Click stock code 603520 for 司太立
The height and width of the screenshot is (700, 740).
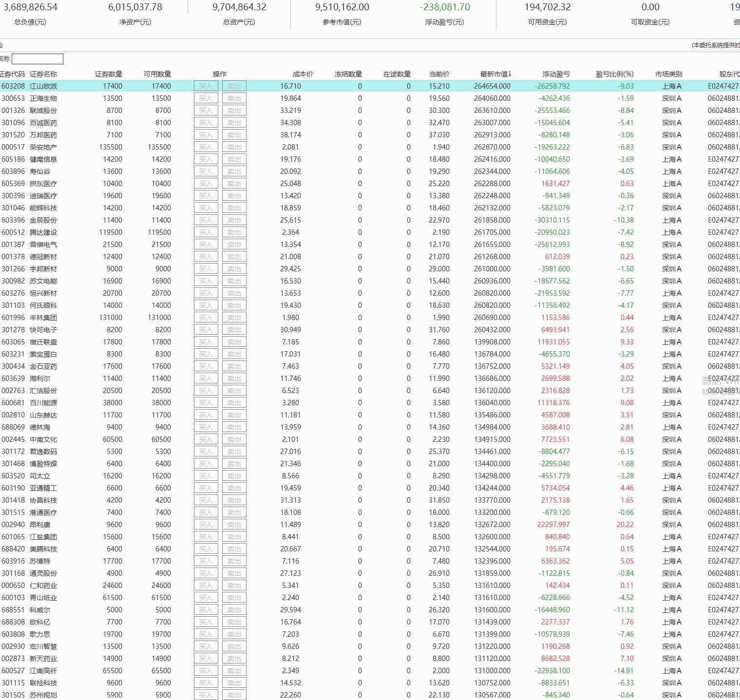13,476
